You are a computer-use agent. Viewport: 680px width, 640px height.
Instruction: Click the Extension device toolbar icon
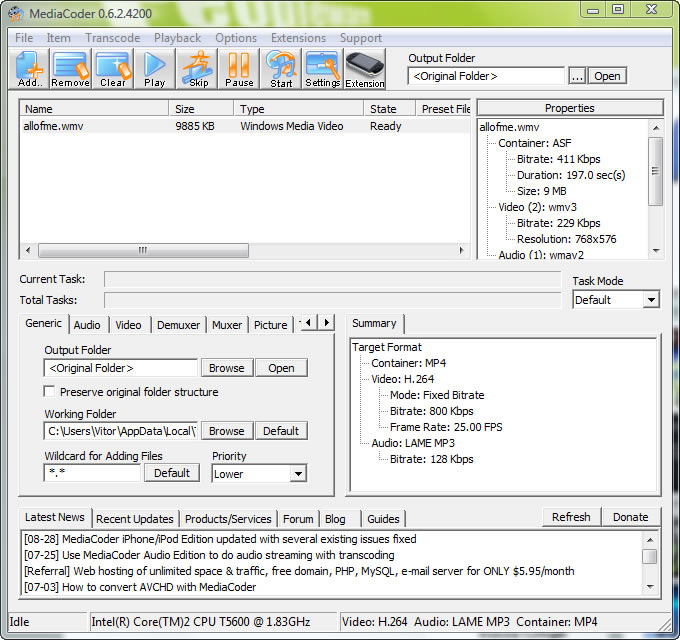[365, 69]
